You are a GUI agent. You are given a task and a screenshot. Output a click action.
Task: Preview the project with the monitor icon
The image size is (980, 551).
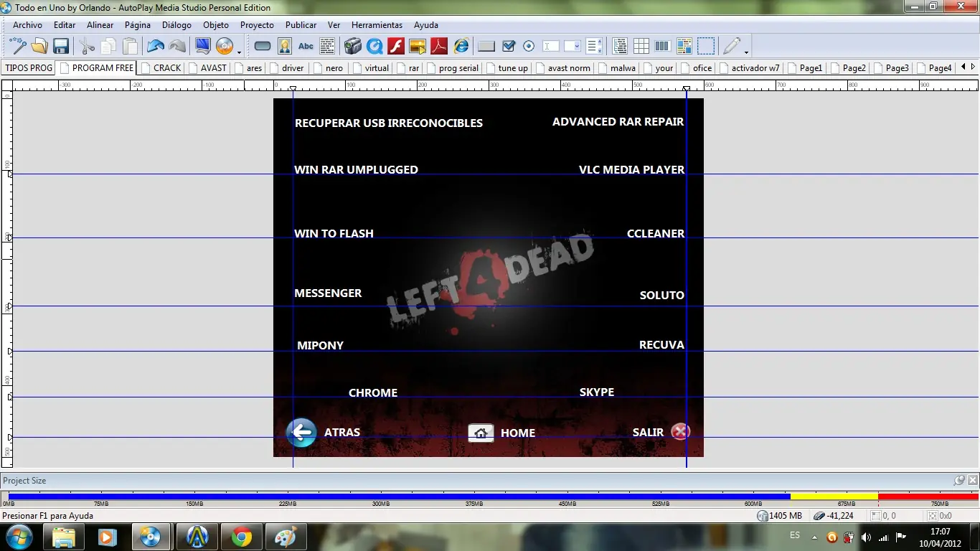tap(203, 47)
